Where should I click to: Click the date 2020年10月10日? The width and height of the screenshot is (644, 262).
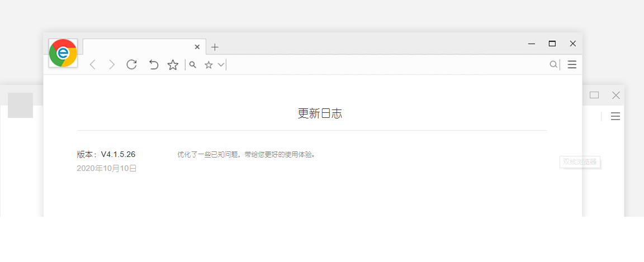(107, 168)
